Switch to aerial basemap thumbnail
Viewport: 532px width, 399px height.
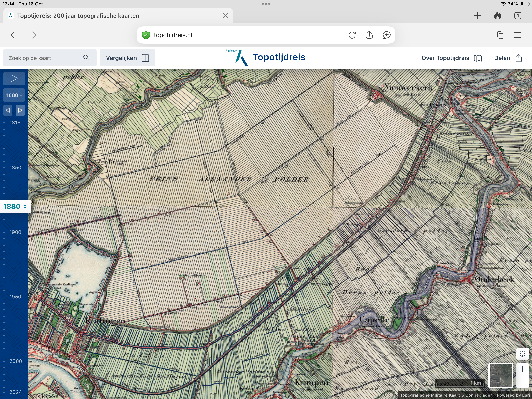[501, 375]
